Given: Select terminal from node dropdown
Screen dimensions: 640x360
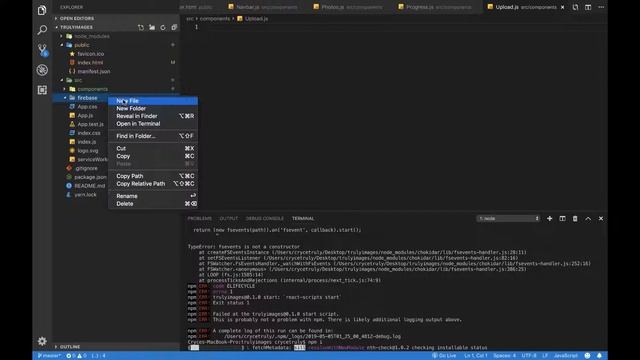Looking at the screenshot, I should (x=508, y=219).
